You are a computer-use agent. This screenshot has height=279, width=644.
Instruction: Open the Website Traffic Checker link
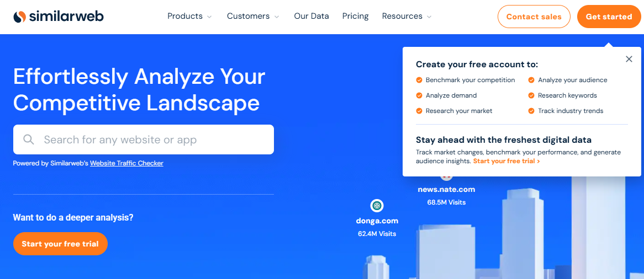[x=126, y=163]
